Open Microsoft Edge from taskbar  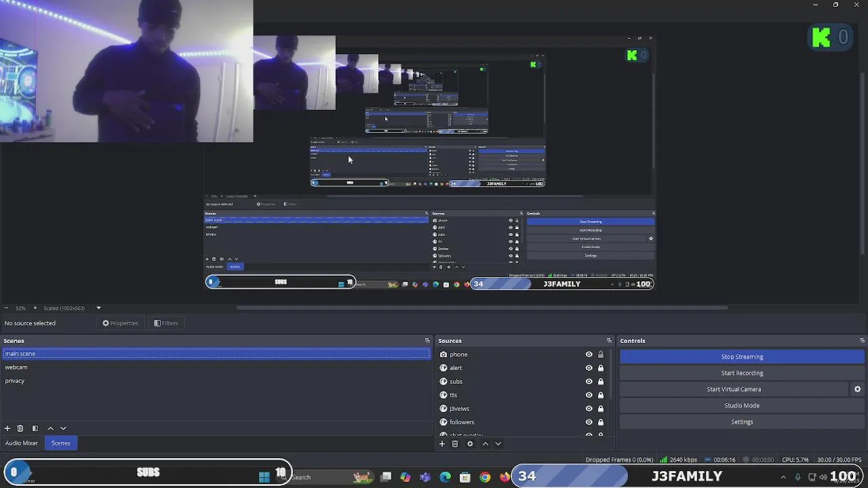(446, 477)
